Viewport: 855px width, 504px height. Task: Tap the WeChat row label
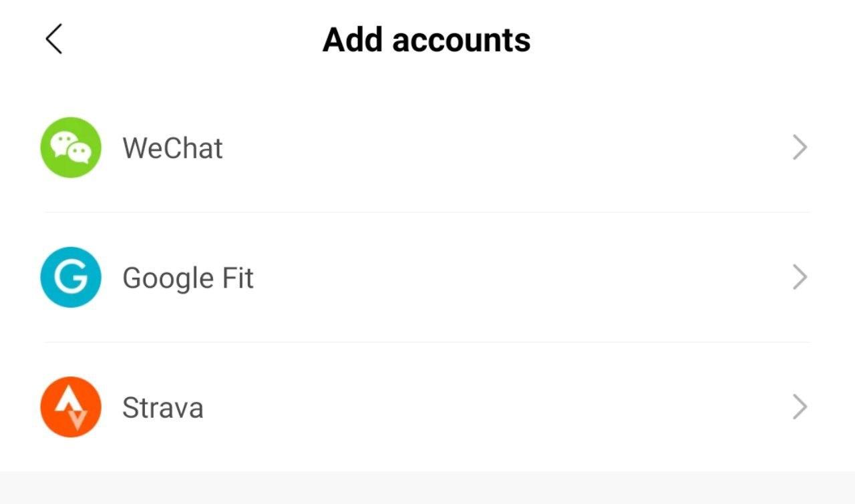coord(173,148)
